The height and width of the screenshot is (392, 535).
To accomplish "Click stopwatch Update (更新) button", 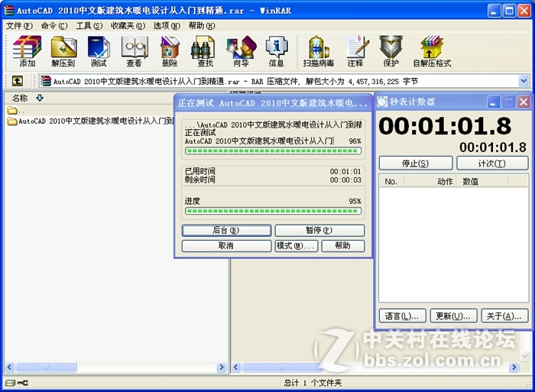I will [453, 316].
